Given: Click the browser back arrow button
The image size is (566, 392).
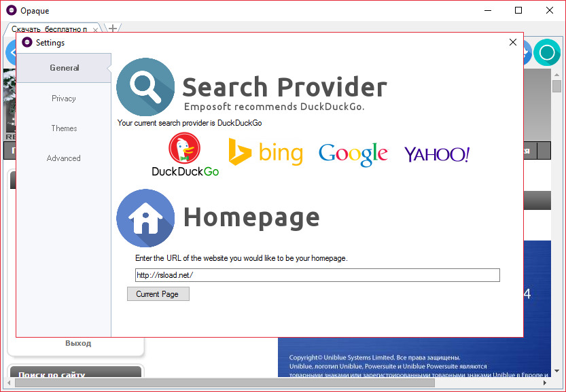Looking at the screenshot, I should [x=11, y=53].
